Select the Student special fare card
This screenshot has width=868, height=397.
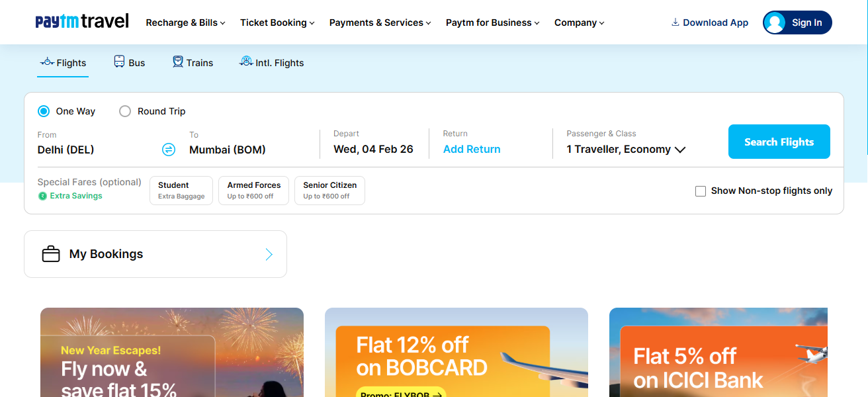click(x=181, y=190)
